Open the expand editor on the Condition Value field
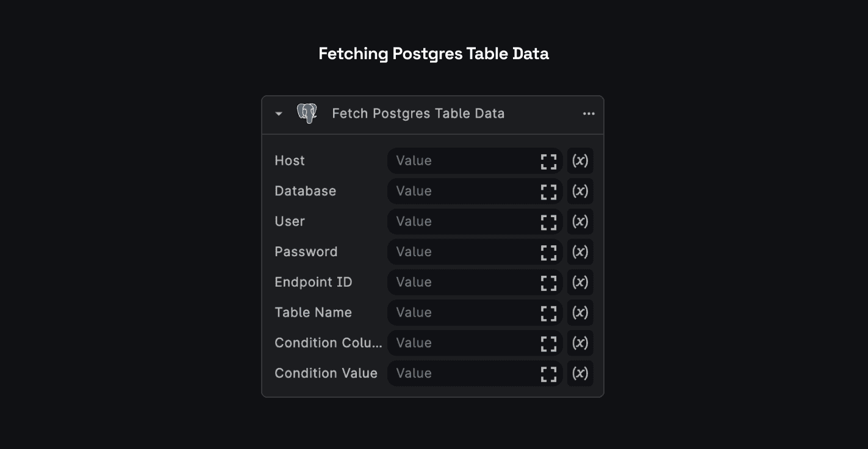Image resolution: width=868 pixels, height=449 pixels. (548, 373)
